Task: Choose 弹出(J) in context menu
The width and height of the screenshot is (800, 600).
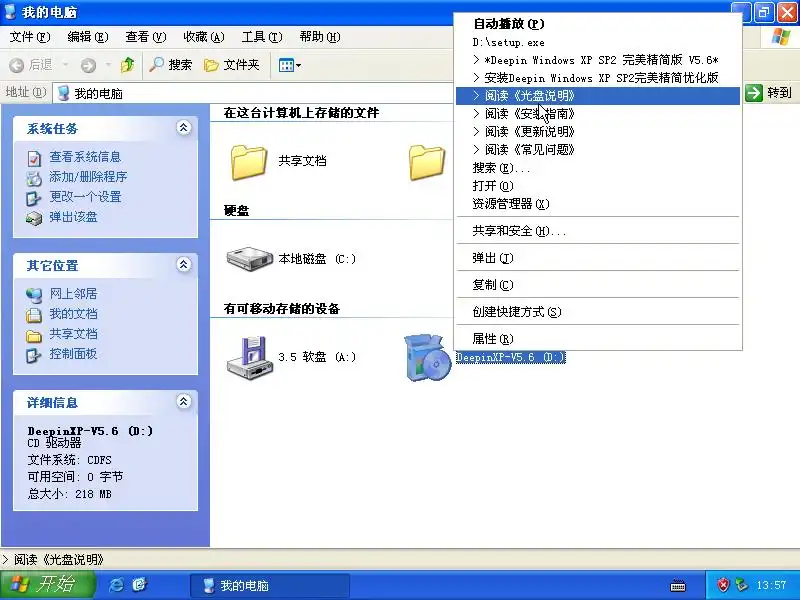Action: [597, 258]
